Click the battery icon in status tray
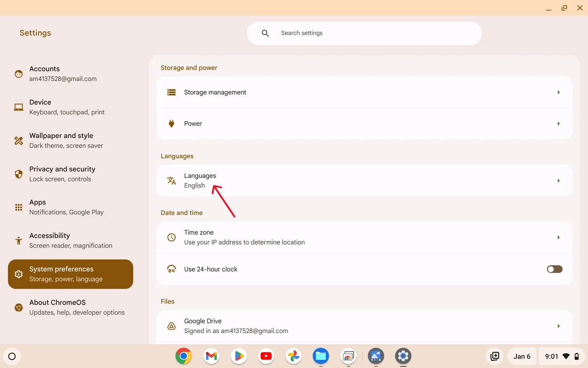The width and height of the screenshot is (588, 368). pos(577,356)
